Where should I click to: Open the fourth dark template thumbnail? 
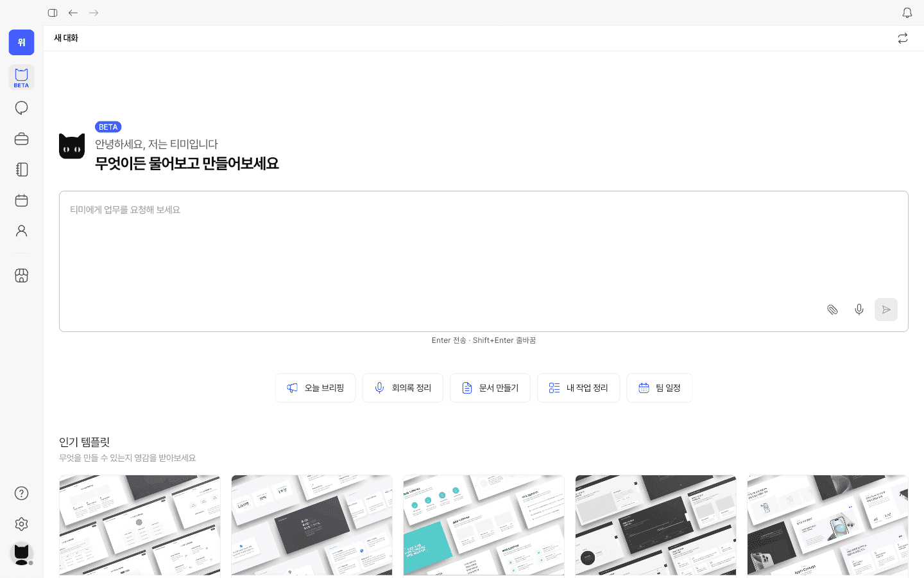click(656, 525)
